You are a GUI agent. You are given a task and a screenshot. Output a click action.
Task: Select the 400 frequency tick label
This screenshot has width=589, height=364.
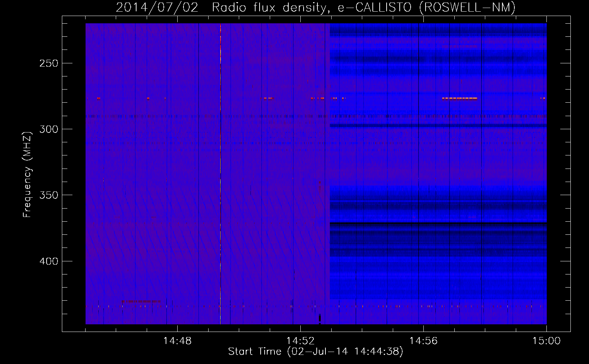point(49,261)
